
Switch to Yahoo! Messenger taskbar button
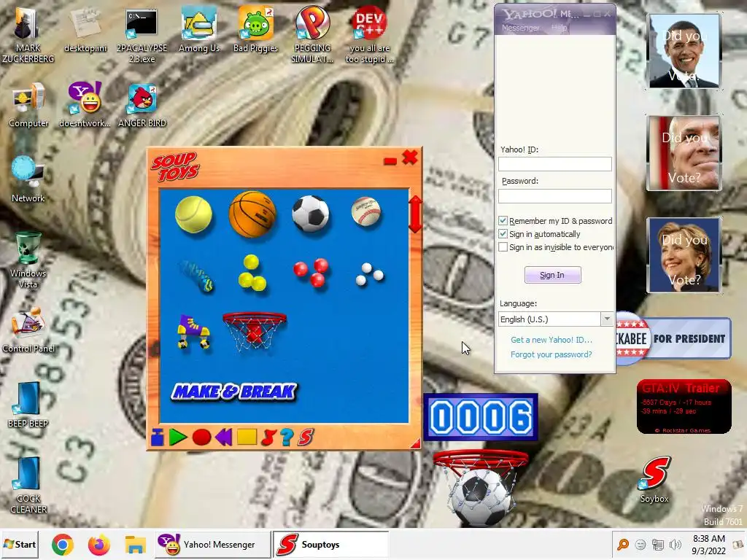click(x=213, y=544)
